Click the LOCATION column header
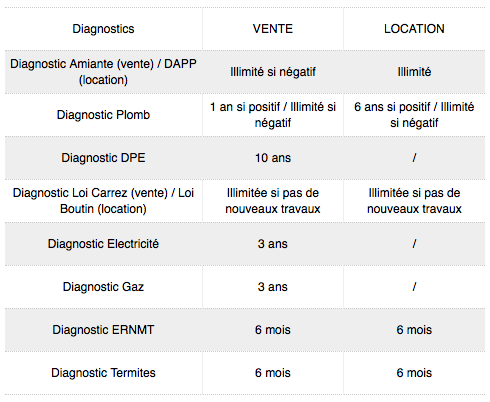490x402 pixels. click(x=414, y=29)
